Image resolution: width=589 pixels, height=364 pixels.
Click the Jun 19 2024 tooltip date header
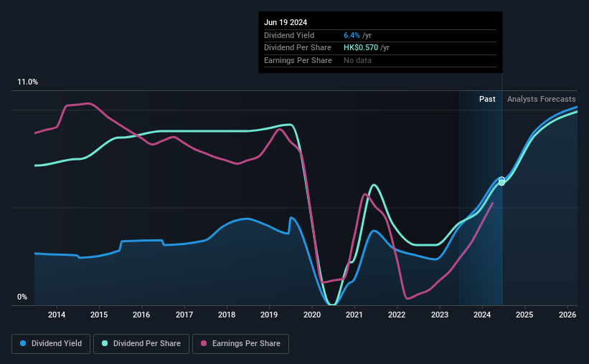click(286, 22)
